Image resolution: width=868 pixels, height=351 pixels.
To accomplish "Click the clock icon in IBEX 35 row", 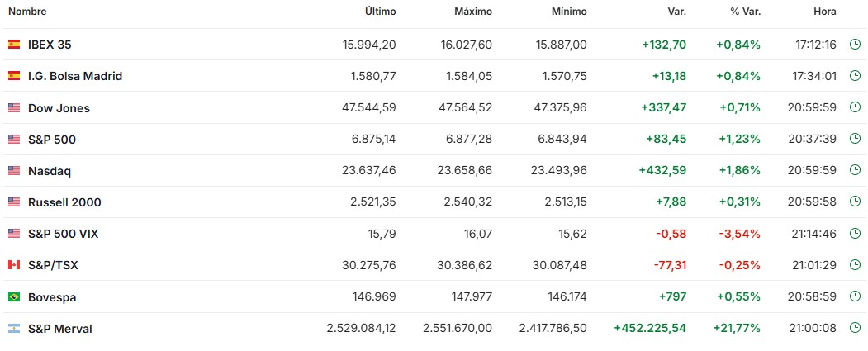I will [x=856, y=45].
